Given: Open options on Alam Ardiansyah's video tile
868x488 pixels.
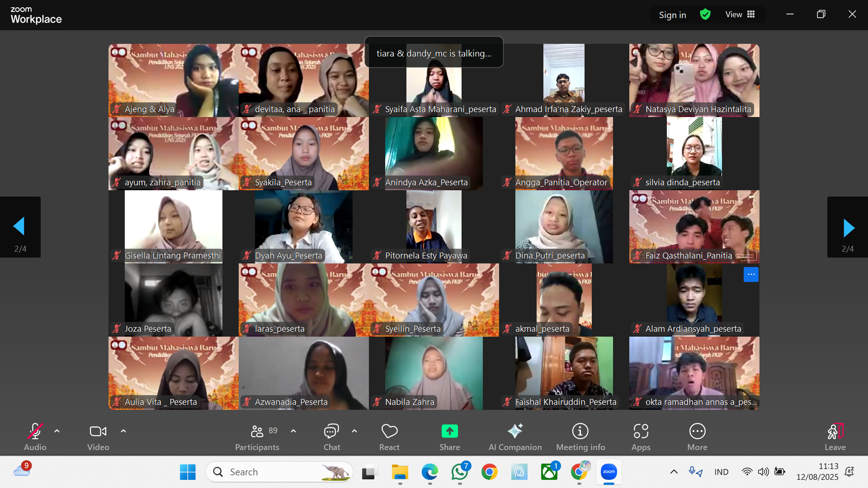Looking at the screenshot, I should coord(751,274).
